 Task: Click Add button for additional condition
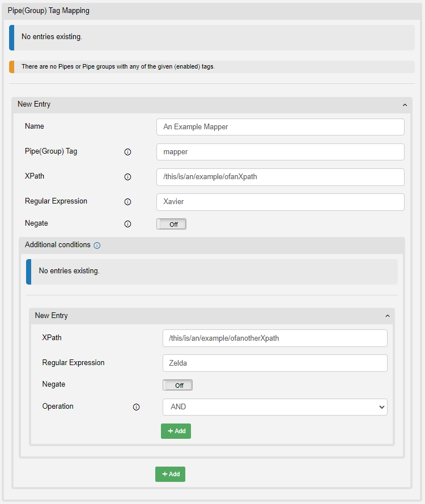(x=176, y=431)
